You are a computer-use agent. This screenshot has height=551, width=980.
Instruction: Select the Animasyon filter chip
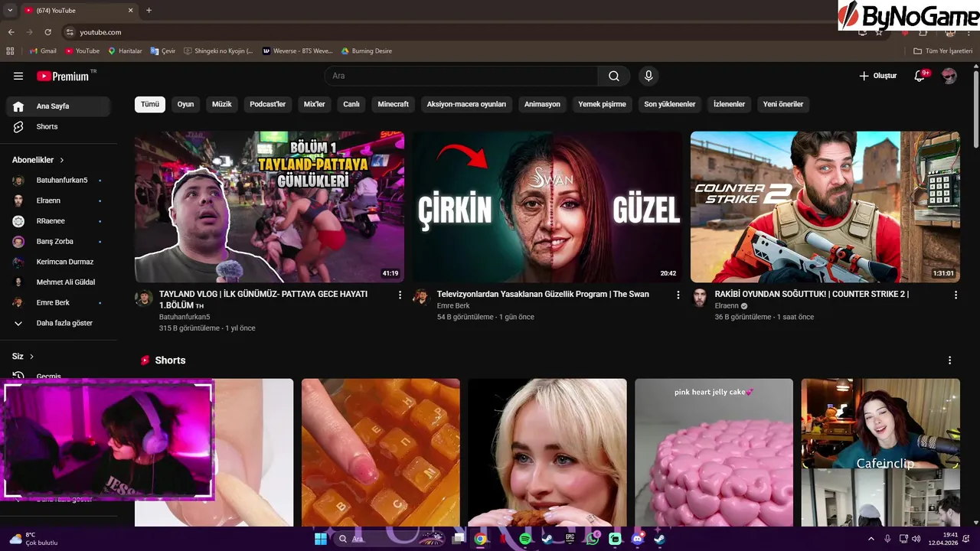click(542, 104)
